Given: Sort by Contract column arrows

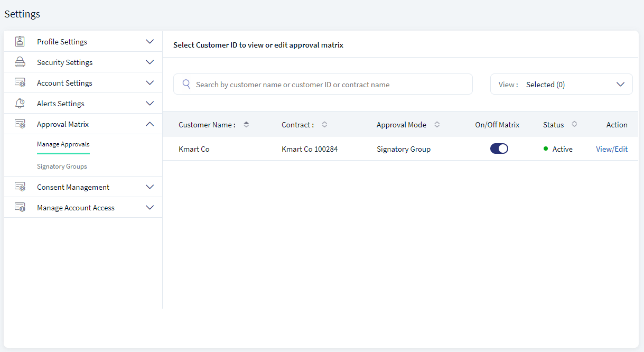Looking at the screenshot, I should (324, 125).
